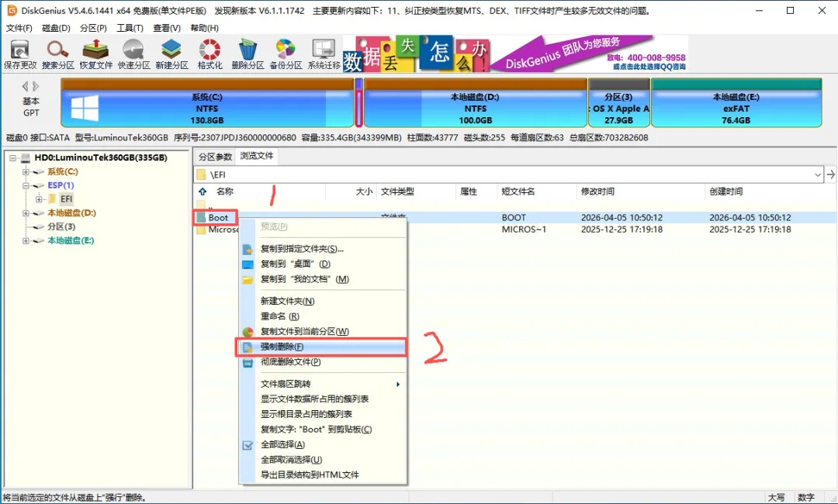Select the 分区(3) node in tree
This screenshot has width=838, height=504.
62,227
